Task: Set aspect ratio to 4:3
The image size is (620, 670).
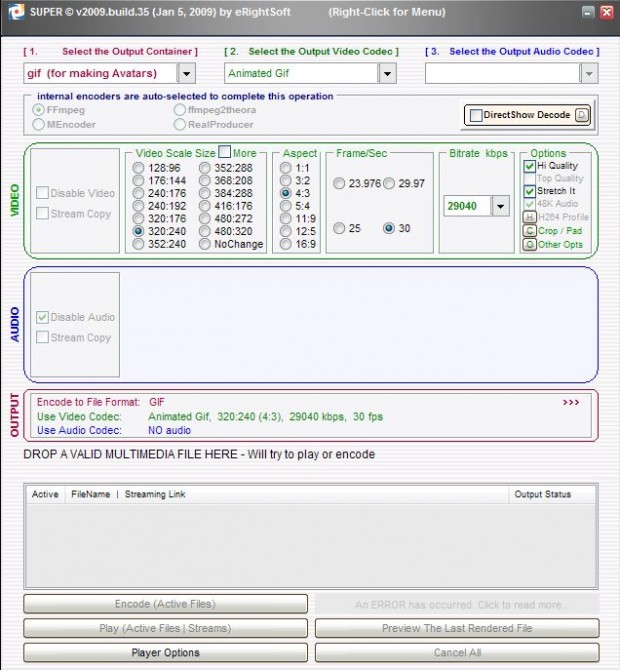Action: click(285, 193)
